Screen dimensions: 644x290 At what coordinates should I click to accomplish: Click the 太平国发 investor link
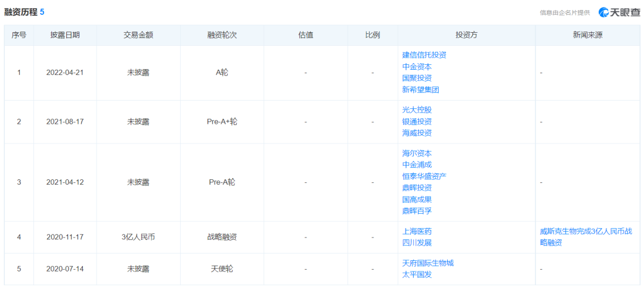(417, 275)
